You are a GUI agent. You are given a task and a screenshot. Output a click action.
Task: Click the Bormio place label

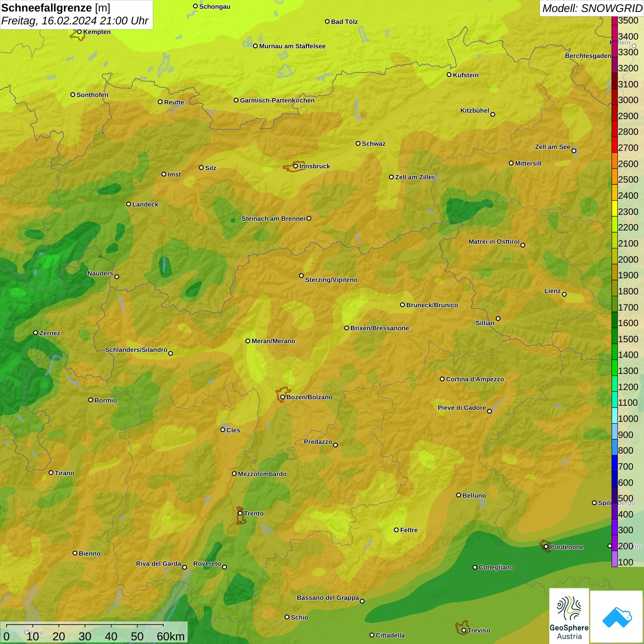pos(105,400)
